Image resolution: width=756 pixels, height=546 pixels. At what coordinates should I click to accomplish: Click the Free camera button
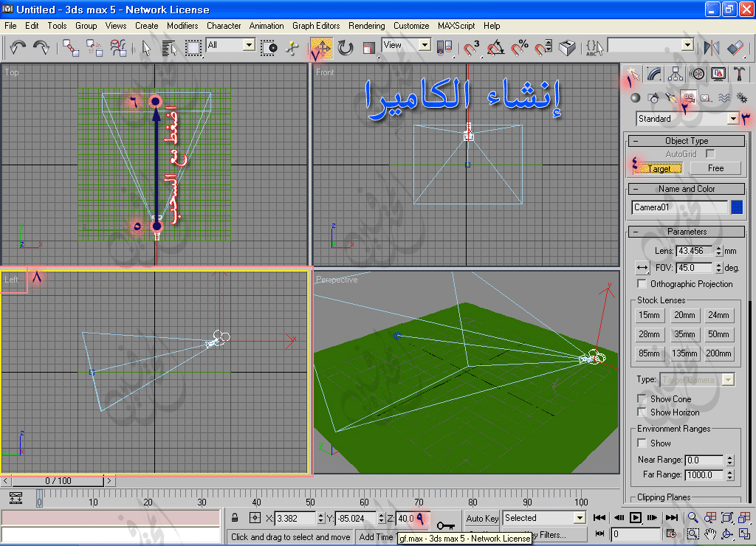pyautogui.click(x=715, y=168)
